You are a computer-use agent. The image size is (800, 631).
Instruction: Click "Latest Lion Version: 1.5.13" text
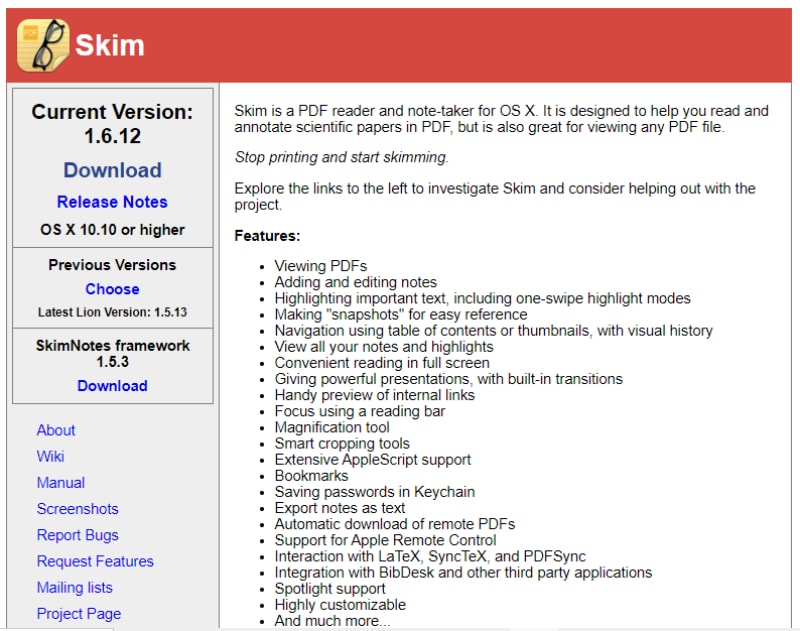click(112, 312)
